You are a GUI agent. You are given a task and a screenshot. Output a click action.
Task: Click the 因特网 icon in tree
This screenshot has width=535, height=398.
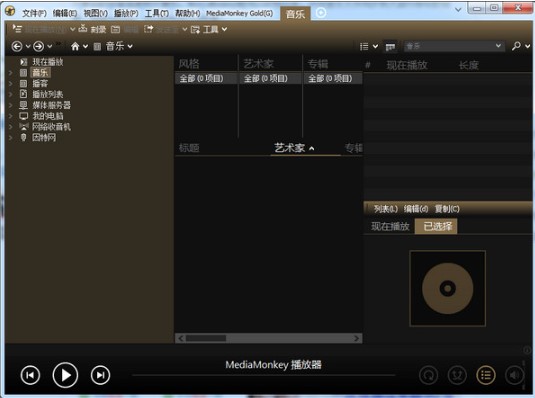click(x=23, y=138)
